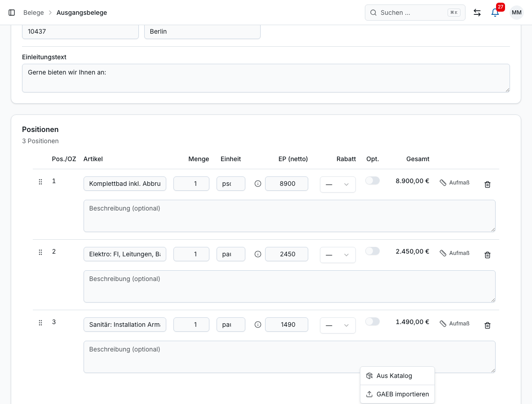Viewport: 532px width, 404px height.
Task: Click description box of position 2
Action: pos(289,286)
